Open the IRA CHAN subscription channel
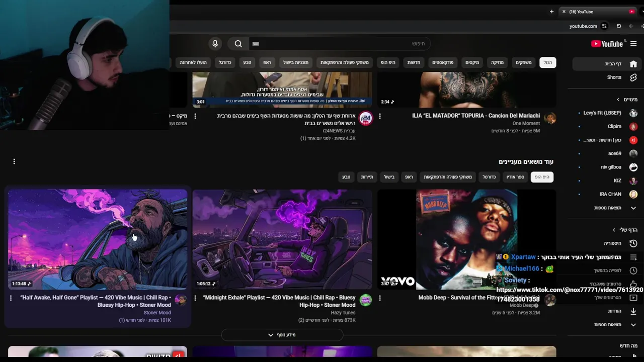644x362 pixels. point(606,194)
